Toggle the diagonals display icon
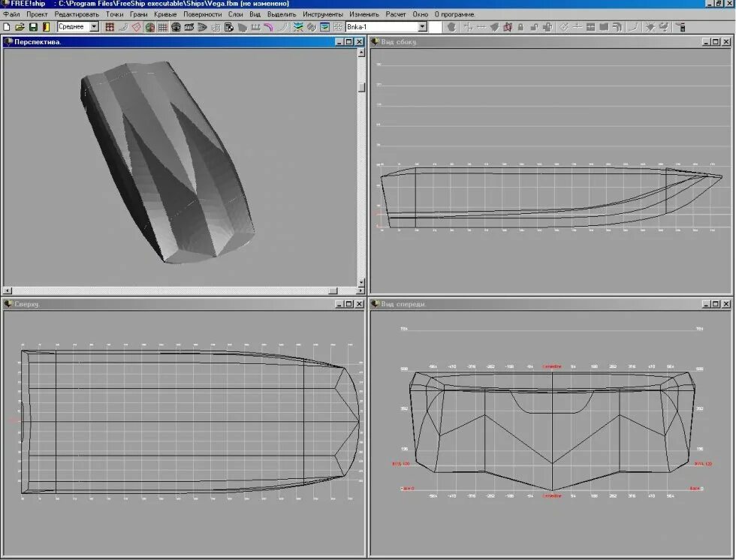736x560 pixels. (x=216, y=27)
